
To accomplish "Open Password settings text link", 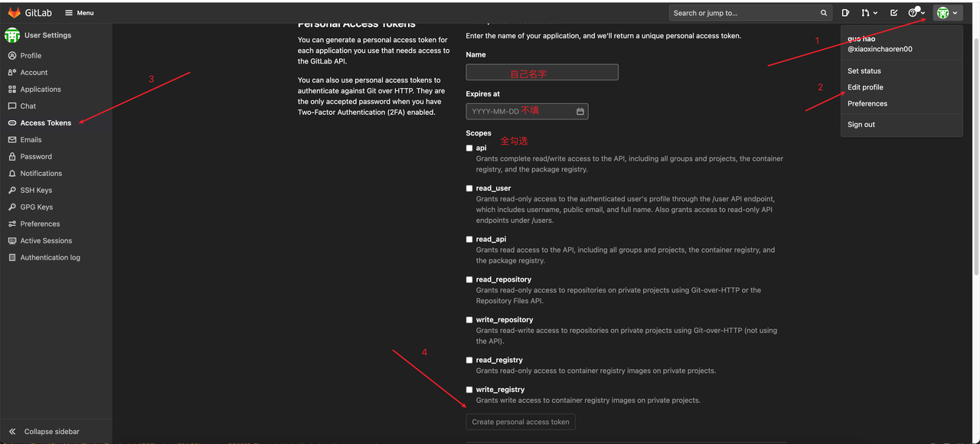I will click(x=36, y=157).
